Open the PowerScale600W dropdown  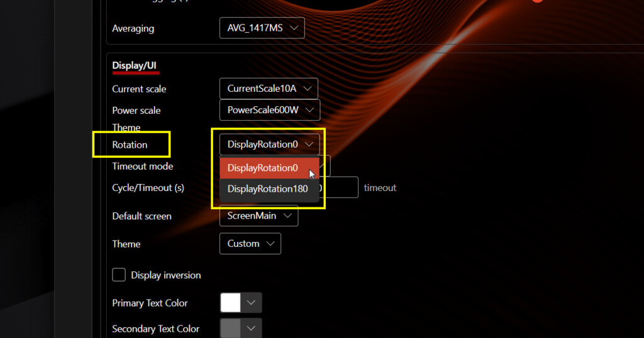270,110
